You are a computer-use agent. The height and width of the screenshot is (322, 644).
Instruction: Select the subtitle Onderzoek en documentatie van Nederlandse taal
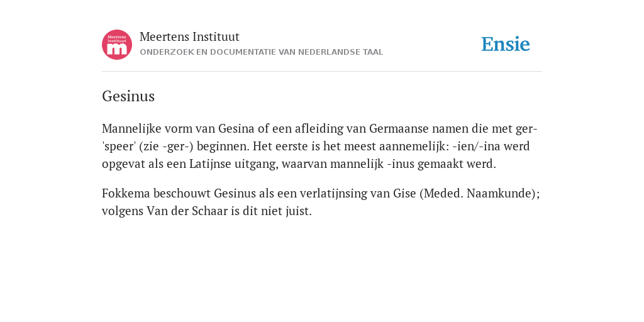pos(261,52)
